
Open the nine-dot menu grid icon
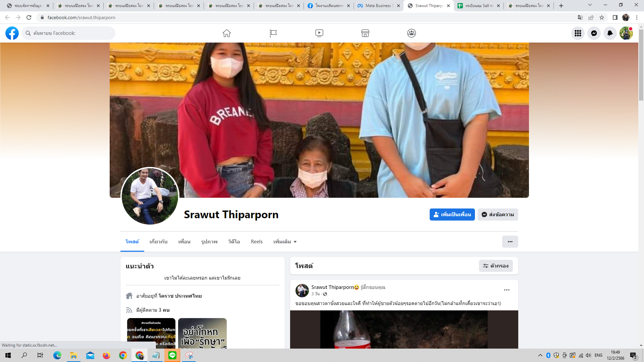tap(578, 33)
